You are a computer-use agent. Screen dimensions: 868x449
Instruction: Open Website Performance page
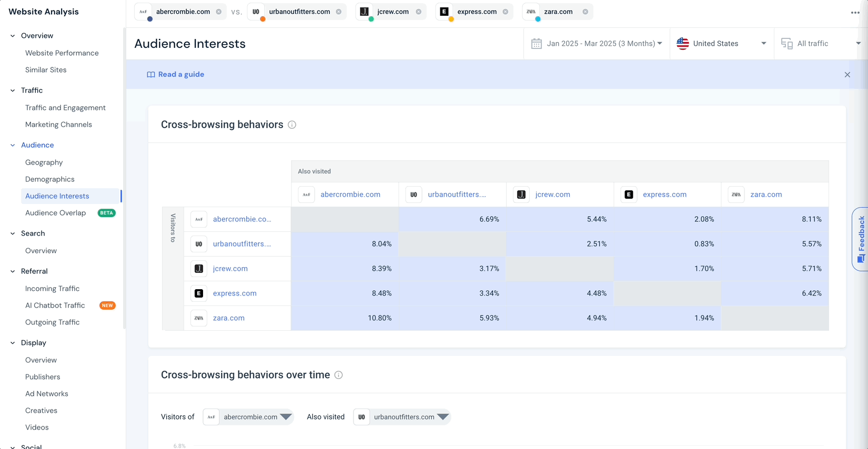click(62, 53)
